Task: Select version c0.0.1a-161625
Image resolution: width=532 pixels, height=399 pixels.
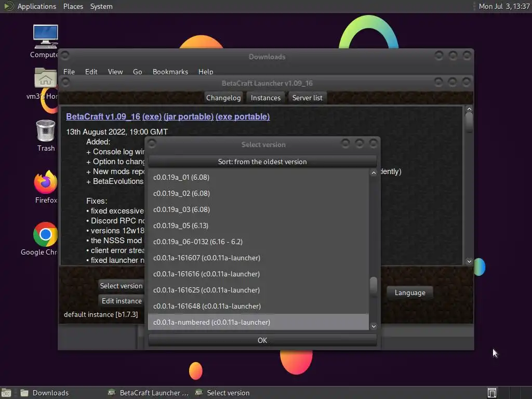Action: pyautogui.click(x=258, y=290)
